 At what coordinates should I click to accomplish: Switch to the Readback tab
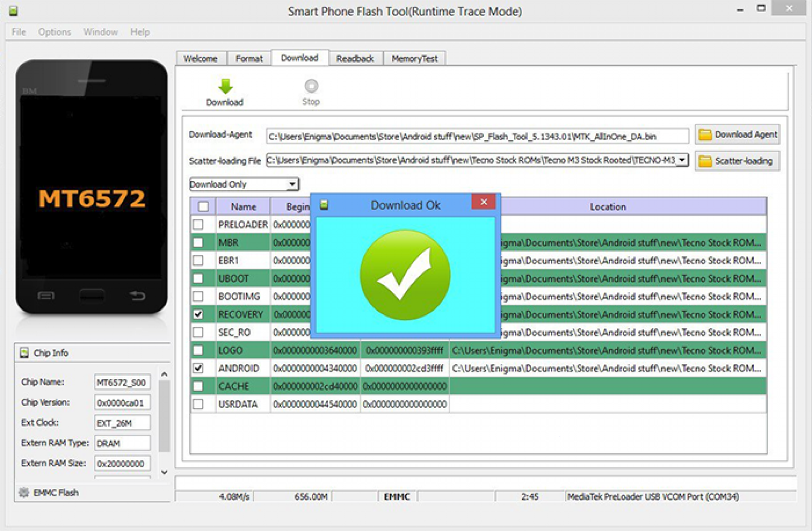355,58
